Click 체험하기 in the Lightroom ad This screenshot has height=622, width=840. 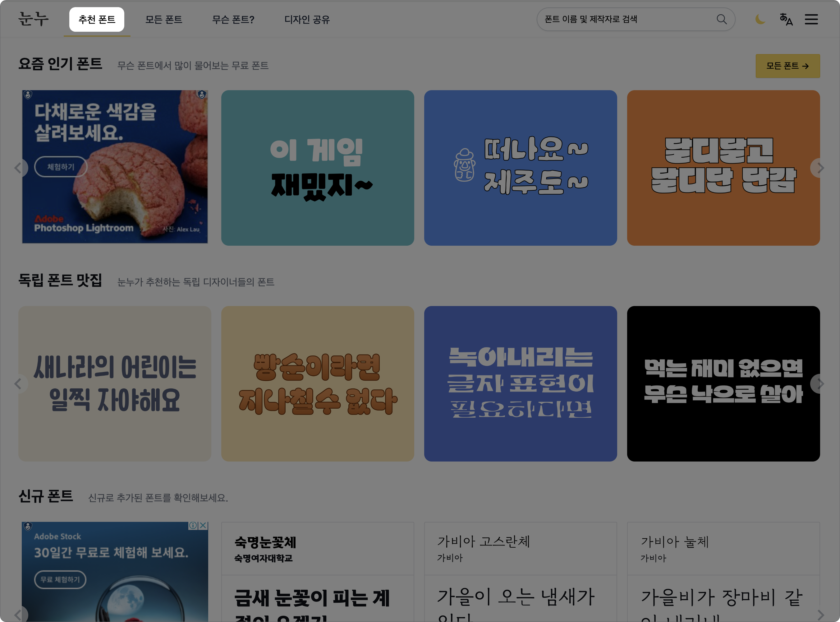(61, 166)
